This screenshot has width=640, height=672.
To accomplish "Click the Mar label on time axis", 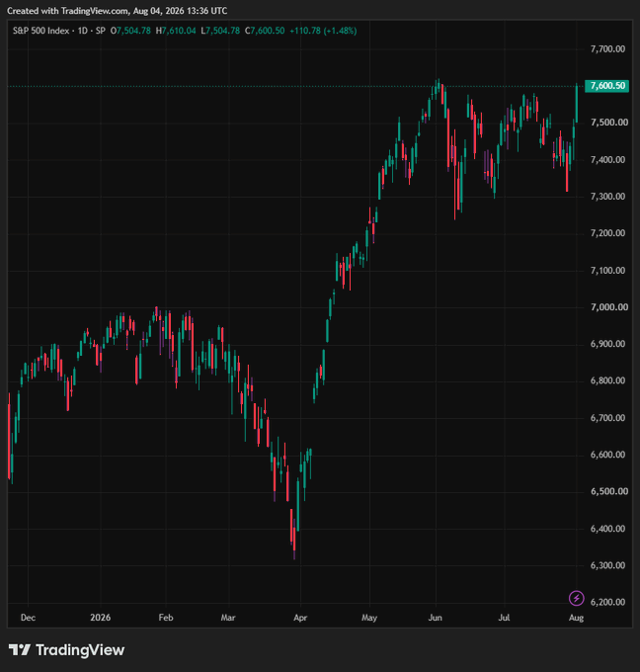I will click(x=228, y=618).
